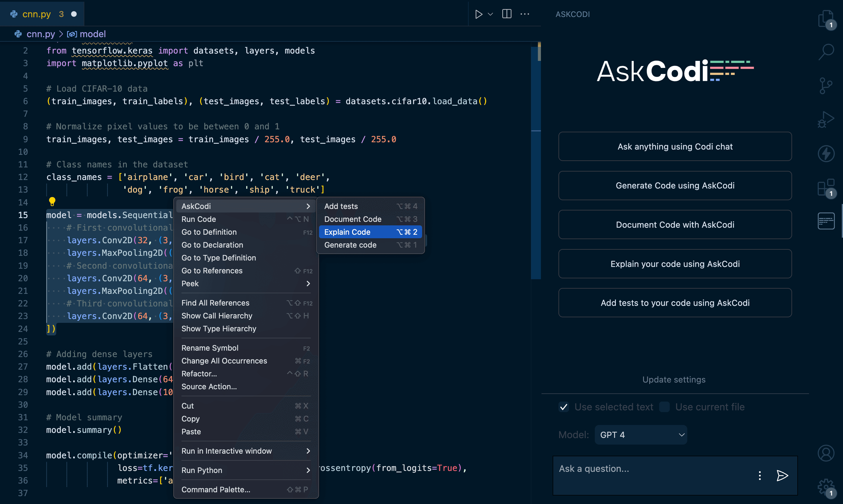Choose Go to Definition

pyautogui.click(x=246, y=232)
